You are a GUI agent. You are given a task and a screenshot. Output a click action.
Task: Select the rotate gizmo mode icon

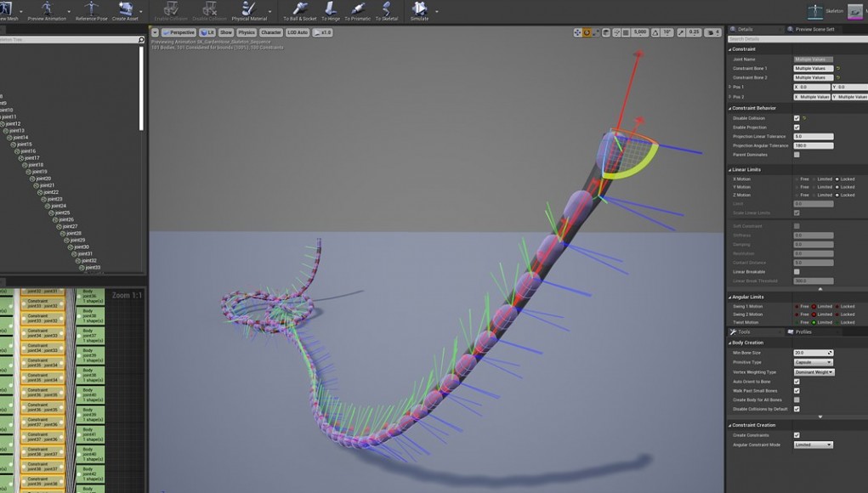coord(587,32)
